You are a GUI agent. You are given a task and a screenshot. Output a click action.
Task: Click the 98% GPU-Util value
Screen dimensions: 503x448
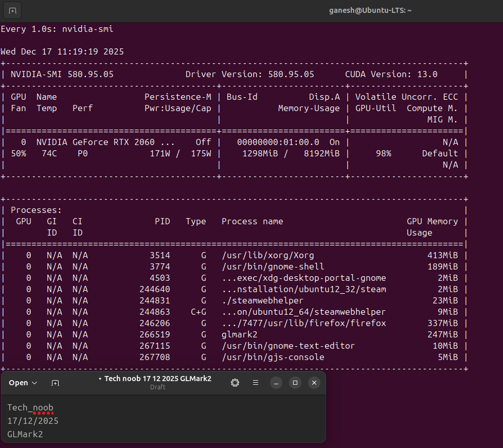[383, 153]
